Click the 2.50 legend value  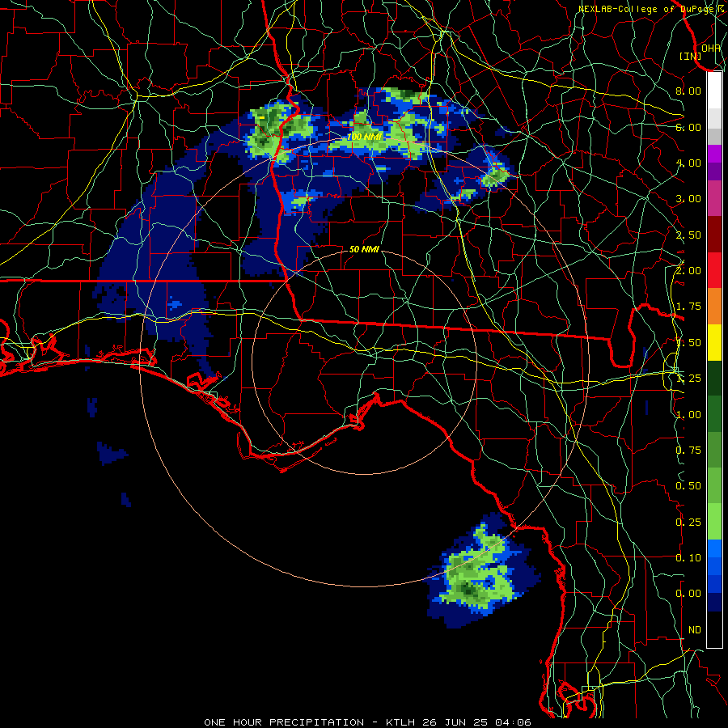pos(688,235)
